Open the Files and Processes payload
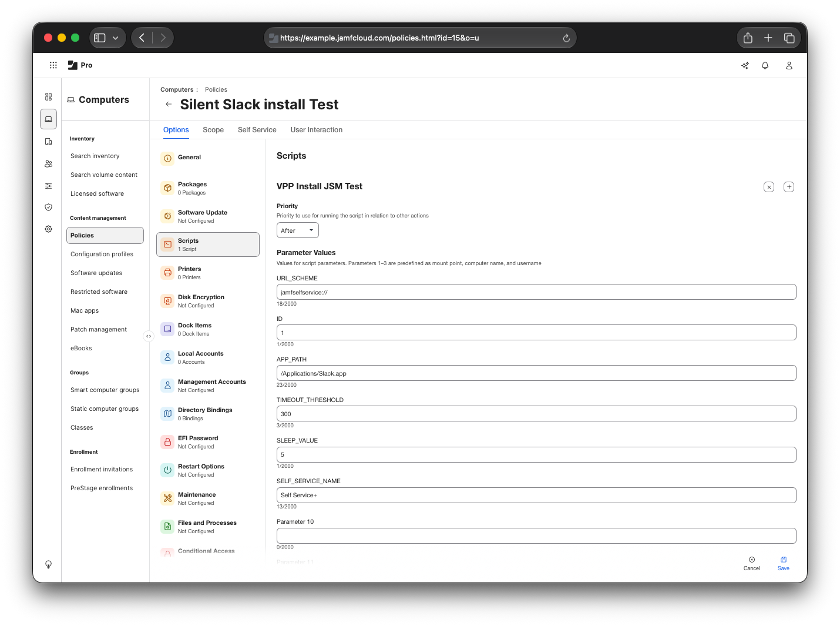 click(x=208, y=527)
